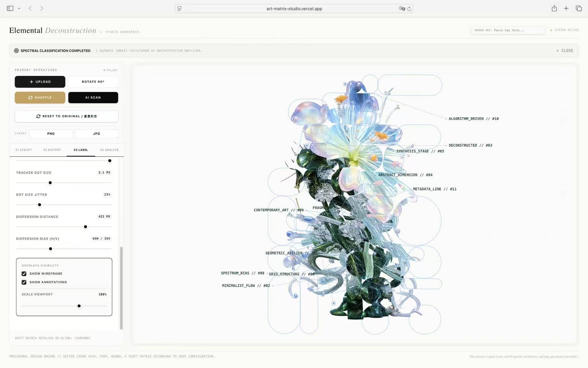Image resolution: width=588 pixels, height=368 pixels.
Task: Go forward with the browser arrow
Action: click(42, 8)
